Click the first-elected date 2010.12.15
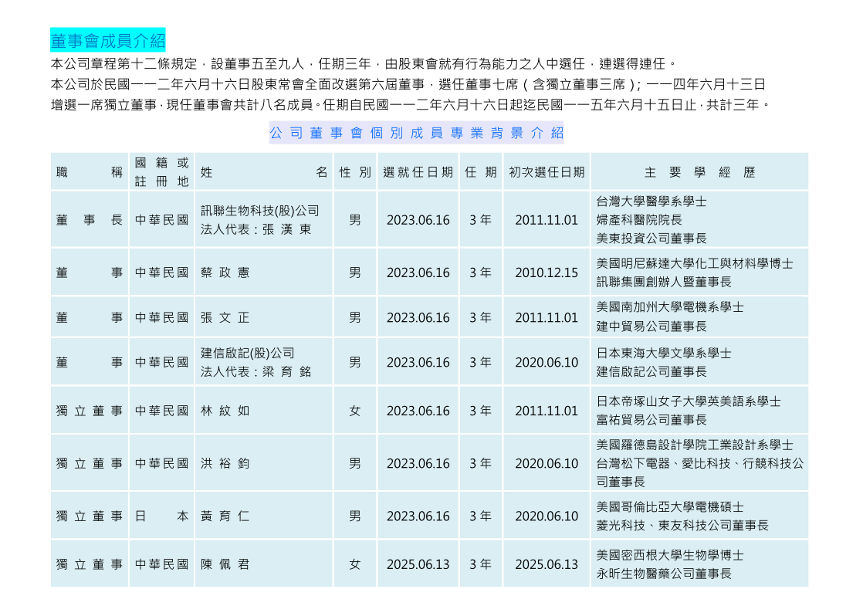The image size is (863, 616). click(x=546, y=272)
